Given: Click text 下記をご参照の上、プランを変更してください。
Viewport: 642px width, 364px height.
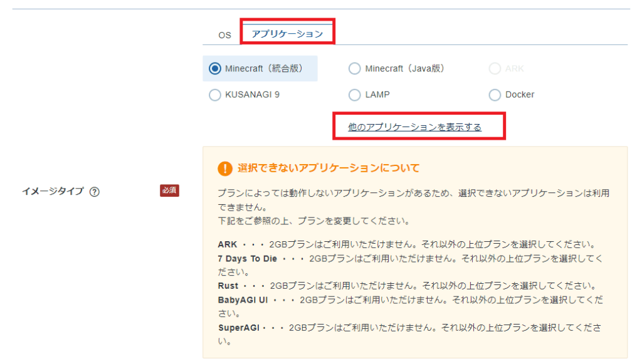Looking at the screenshot, I should [314, 221].
